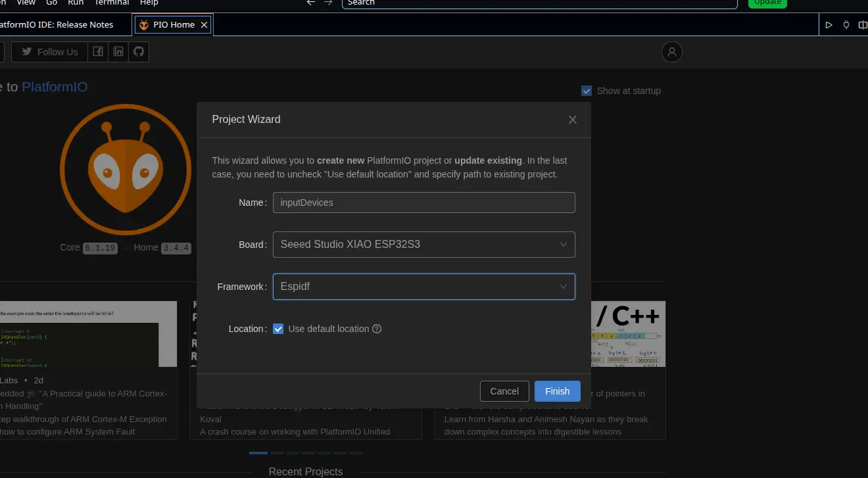The height and width of the screenshot is (478, 868).
Task: Close the PIO Home tab
Action: click(205, 25)
